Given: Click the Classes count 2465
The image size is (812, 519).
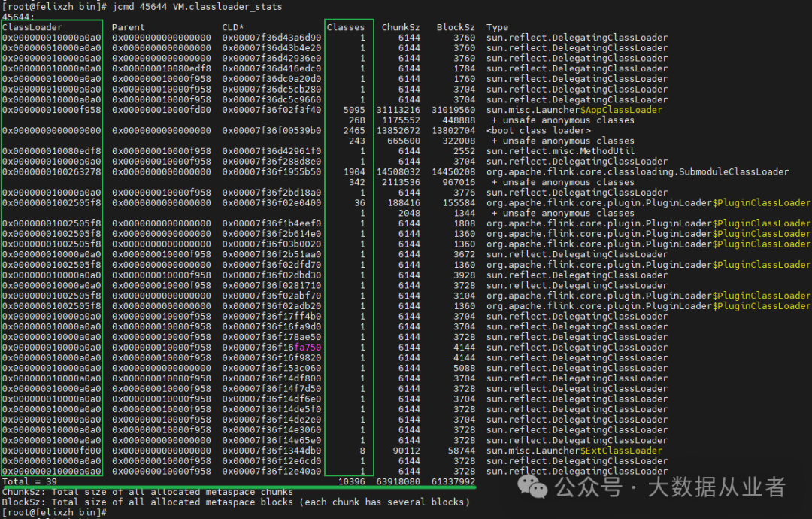Looking at the screenshot, I should pyautogui.click(x=354, y=131).
